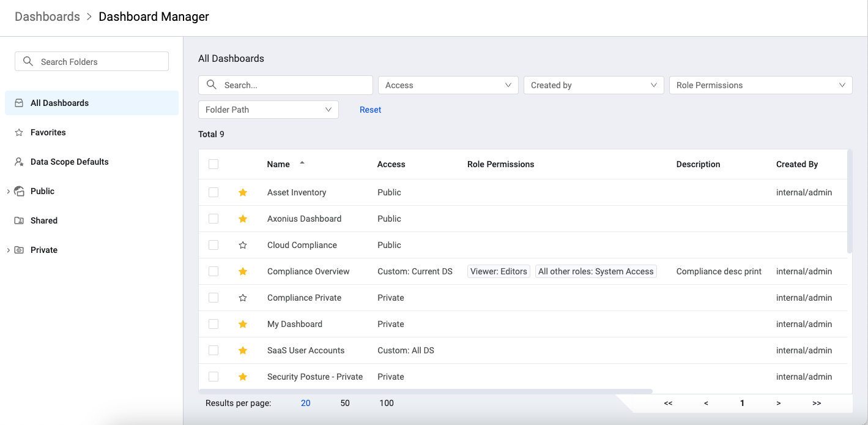Toggle favorite star for My Dashboard
The image size is (868, 425).
click(243, 324)
